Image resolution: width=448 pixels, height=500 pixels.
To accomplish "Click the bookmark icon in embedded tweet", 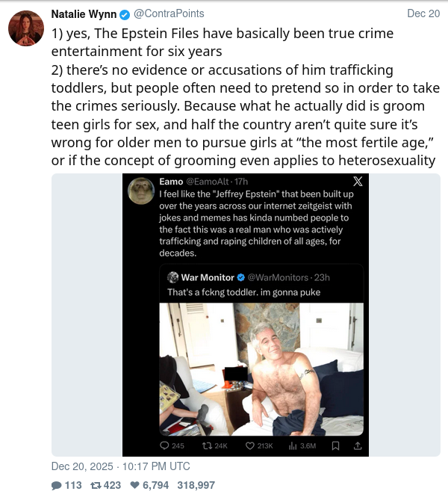I will point(335,445).
